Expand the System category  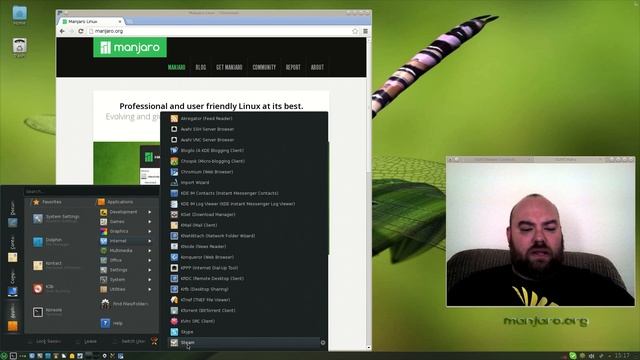(x=126, y=280)
